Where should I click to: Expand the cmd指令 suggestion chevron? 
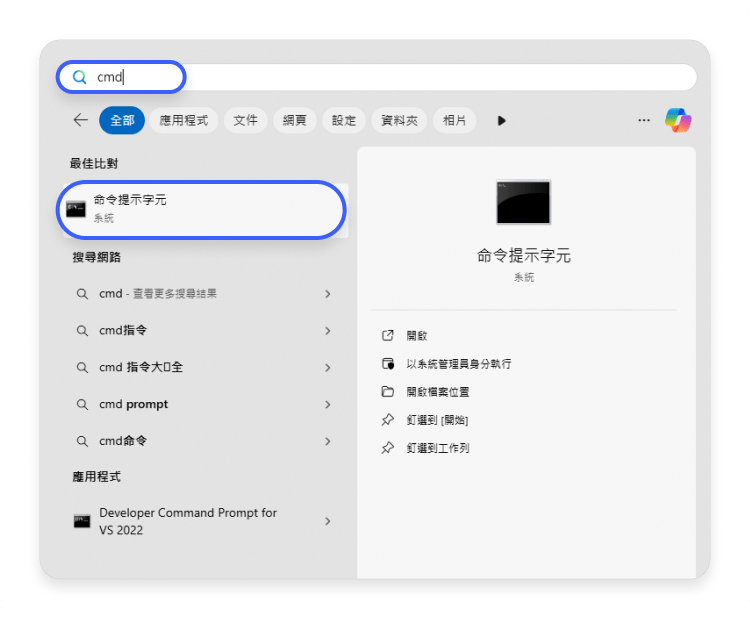[328, 330]
